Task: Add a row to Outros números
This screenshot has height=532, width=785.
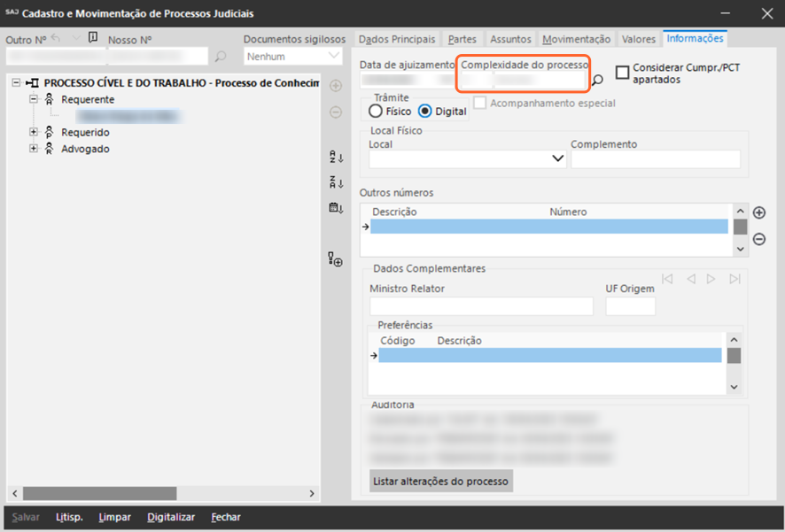Action: (759, 212)
